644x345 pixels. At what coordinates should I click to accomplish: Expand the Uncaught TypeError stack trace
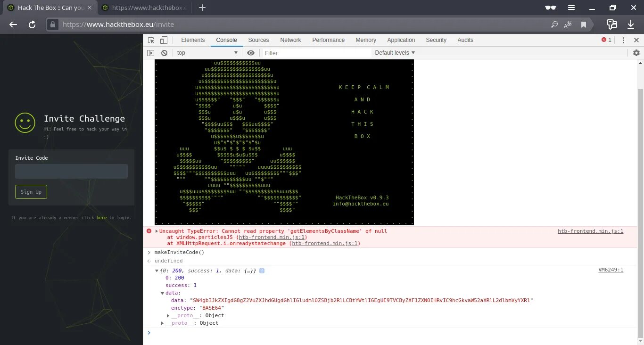click(x=157, y=231)
